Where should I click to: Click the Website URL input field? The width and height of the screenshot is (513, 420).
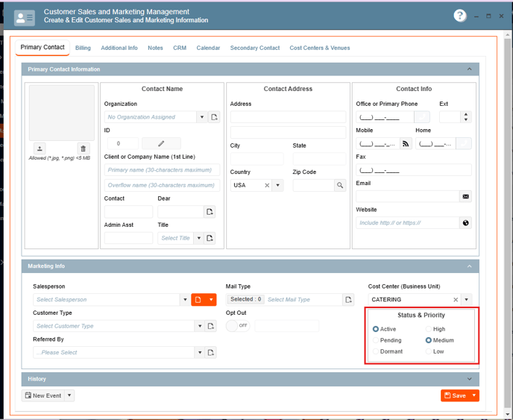[x=408, y=223]
